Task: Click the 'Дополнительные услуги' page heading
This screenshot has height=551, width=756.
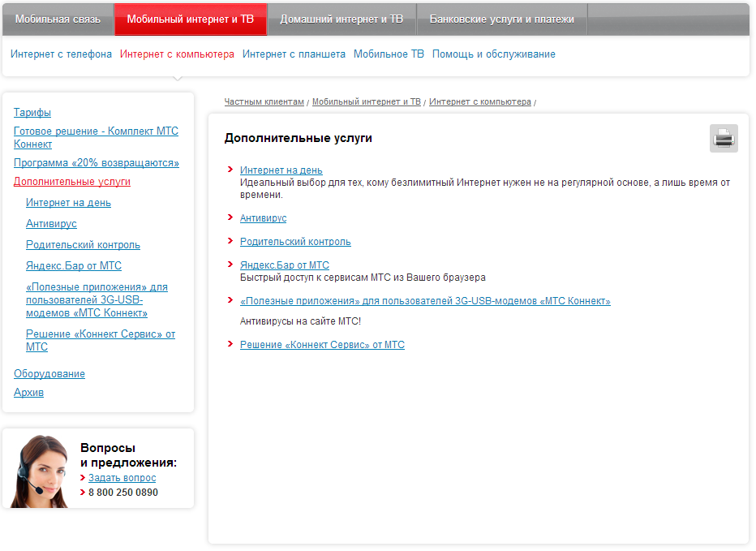Action: point(299,138)
